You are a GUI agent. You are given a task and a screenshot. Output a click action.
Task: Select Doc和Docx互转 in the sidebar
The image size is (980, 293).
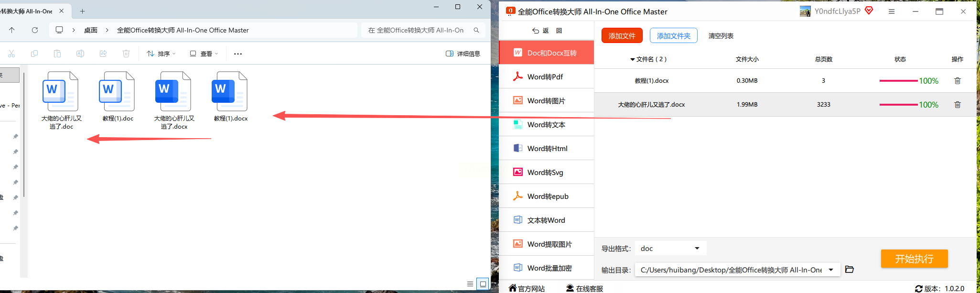coord(546,53)
